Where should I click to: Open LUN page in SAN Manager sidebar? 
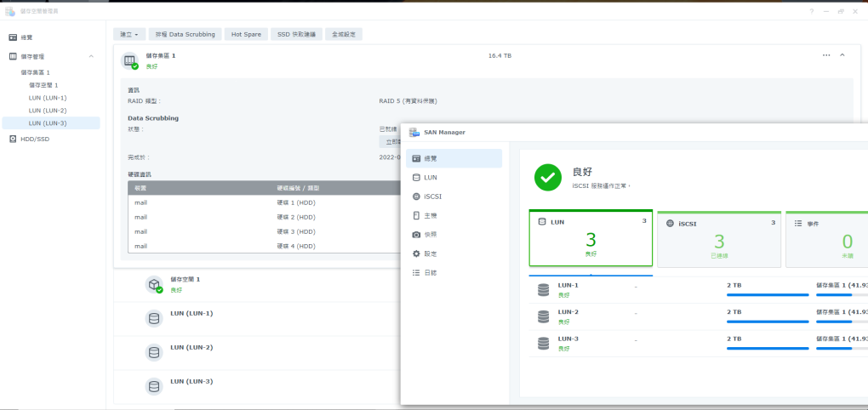454,178
